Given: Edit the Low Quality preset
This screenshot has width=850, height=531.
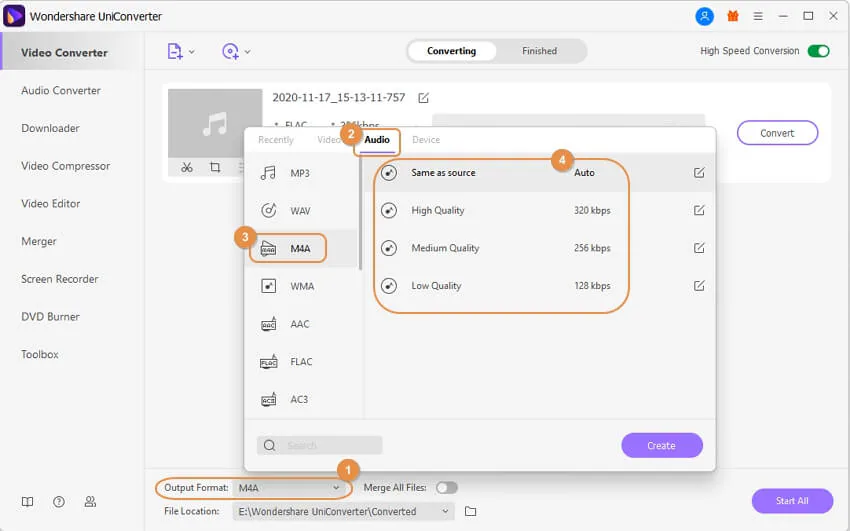Looking at the screenshot, I should coord(699,286).
